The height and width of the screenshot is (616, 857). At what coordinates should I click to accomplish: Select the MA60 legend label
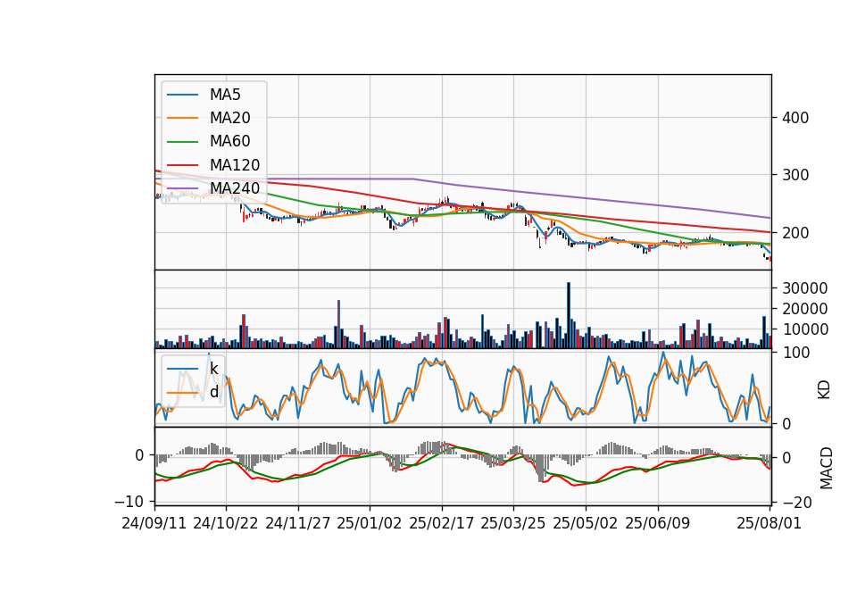tap(229, 141)
